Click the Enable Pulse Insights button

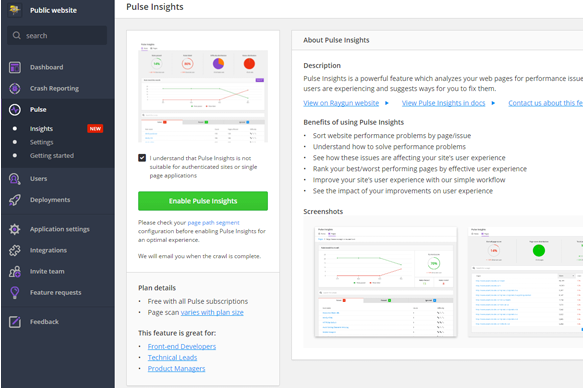point(203,201)
